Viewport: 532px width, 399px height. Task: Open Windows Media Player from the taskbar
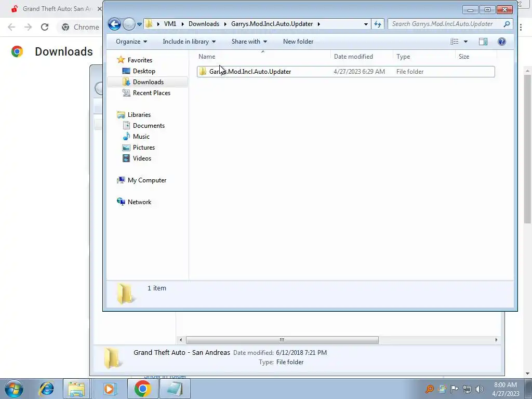pos(109,389)
